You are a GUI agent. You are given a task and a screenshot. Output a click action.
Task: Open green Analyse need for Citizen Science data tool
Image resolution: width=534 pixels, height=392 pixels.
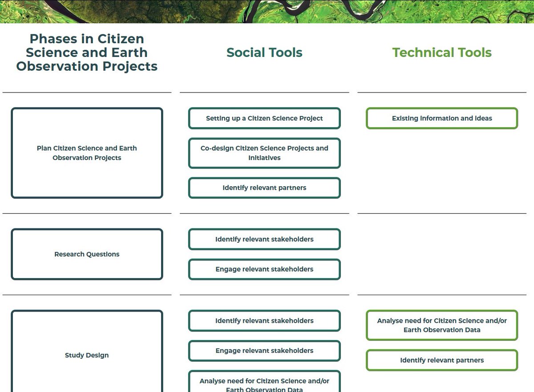click(442, 325)
